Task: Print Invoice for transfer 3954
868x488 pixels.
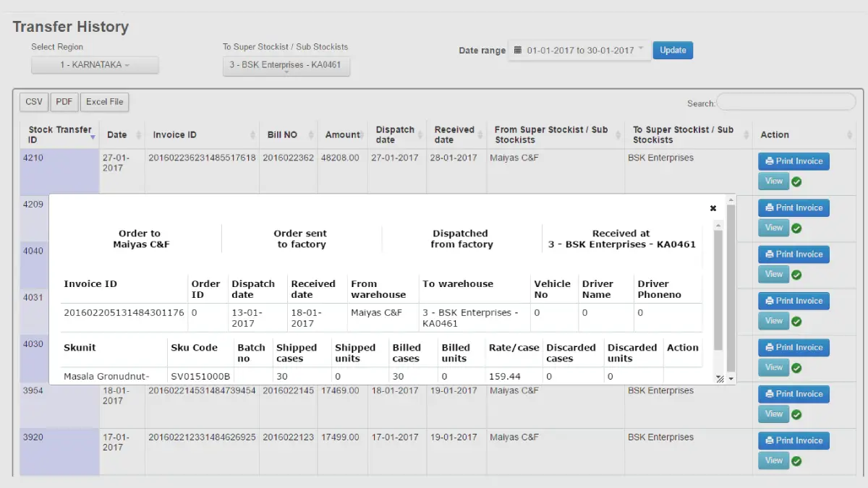Action: point(793,394)
